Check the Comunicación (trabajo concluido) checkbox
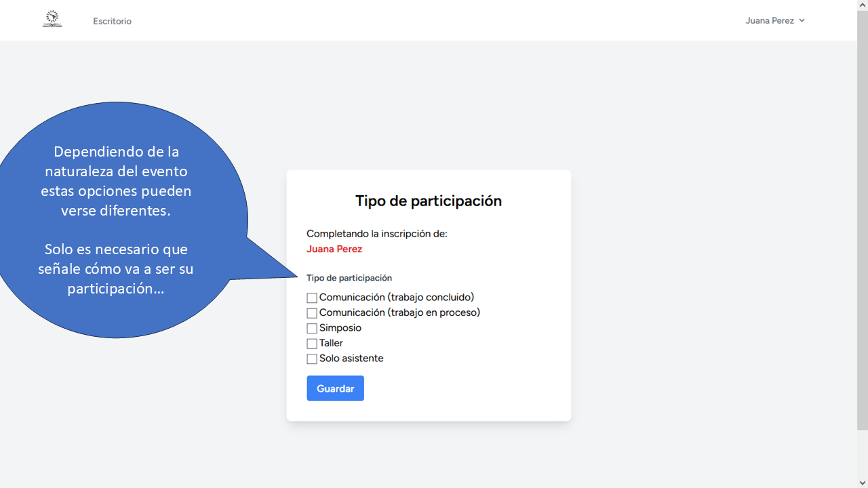 pyautogui.click(x=312, y=298)
